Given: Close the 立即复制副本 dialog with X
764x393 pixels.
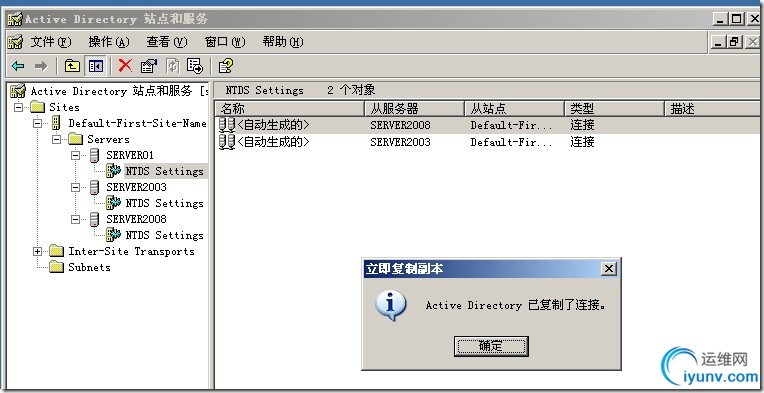Looking at the screenshot, I should pos(609,269).
